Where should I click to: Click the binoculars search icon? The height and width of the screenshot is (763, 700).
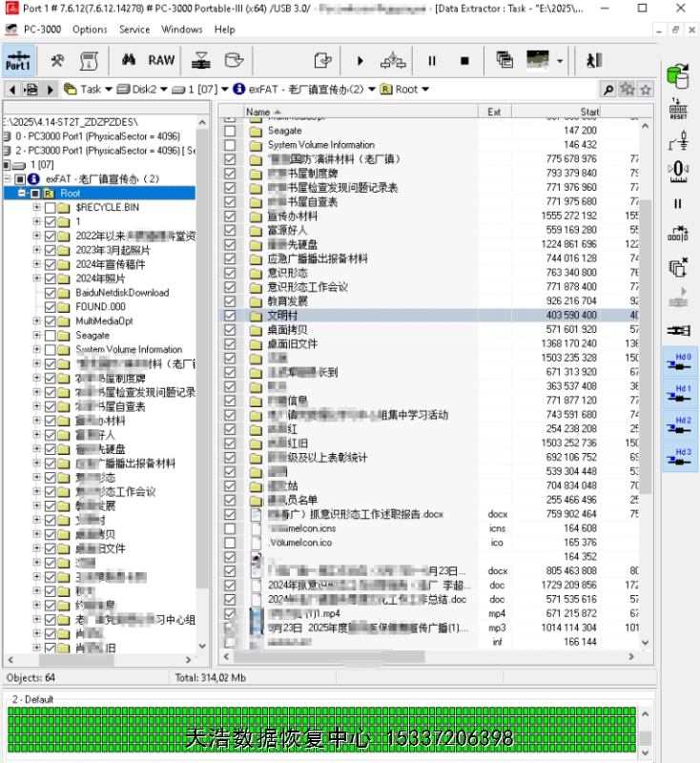click(128, 60)
